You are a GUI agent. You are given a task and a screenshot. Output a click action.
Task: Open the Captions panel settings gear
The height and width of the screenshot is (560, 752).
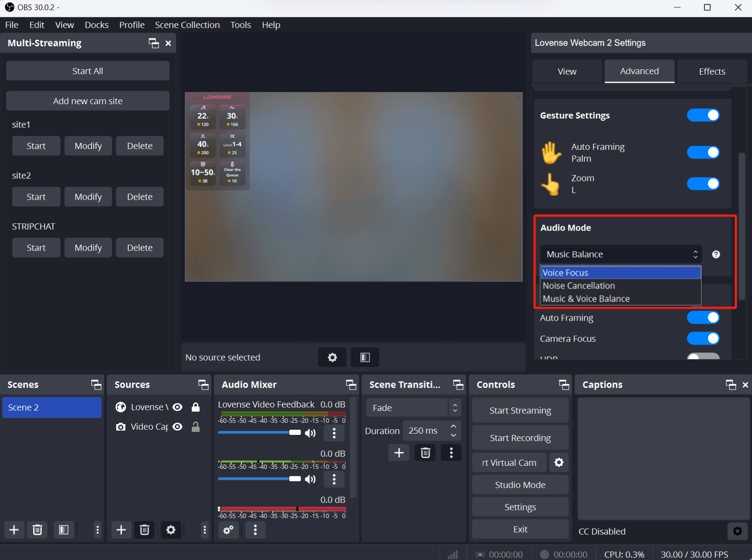click(737, 531)
